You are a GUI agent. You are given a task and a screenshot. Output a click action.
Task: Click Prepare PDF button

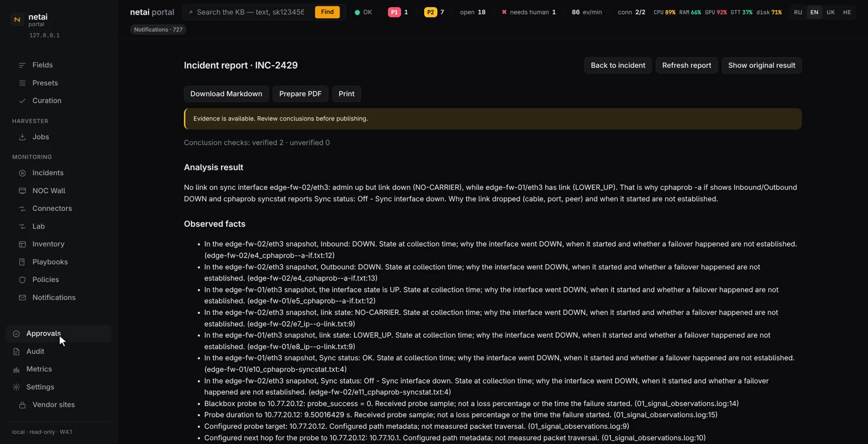[x=300, y=94]
